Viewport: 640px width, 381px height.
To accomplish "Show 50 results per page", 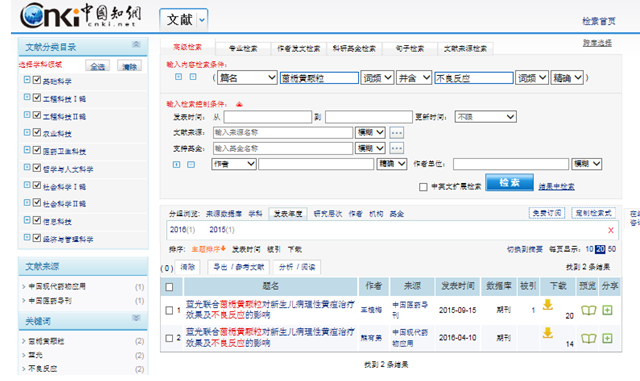I will [x=611, y=249].
